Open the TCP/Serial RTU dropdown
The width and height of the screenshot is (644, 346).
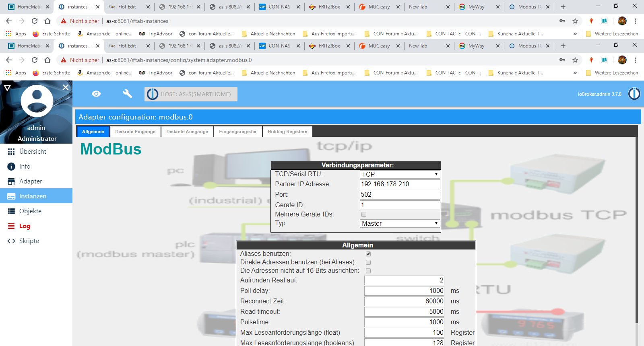point(400,174)
